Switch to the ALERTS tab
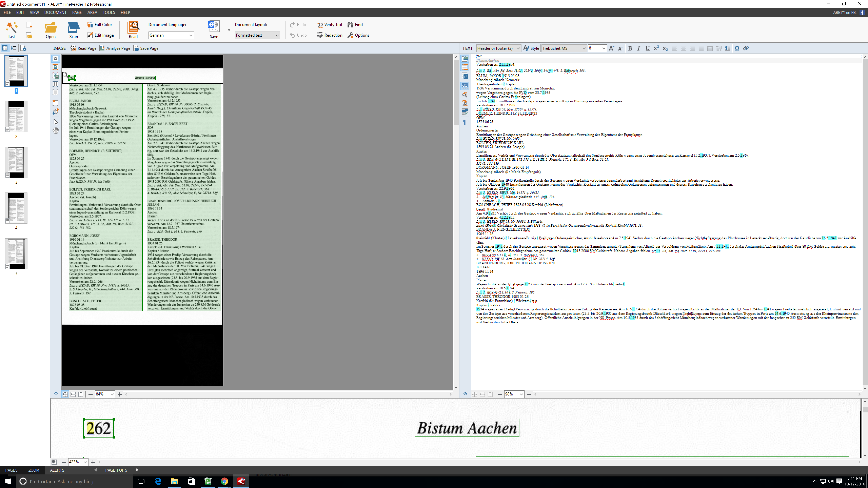 [x=57, y=470]
